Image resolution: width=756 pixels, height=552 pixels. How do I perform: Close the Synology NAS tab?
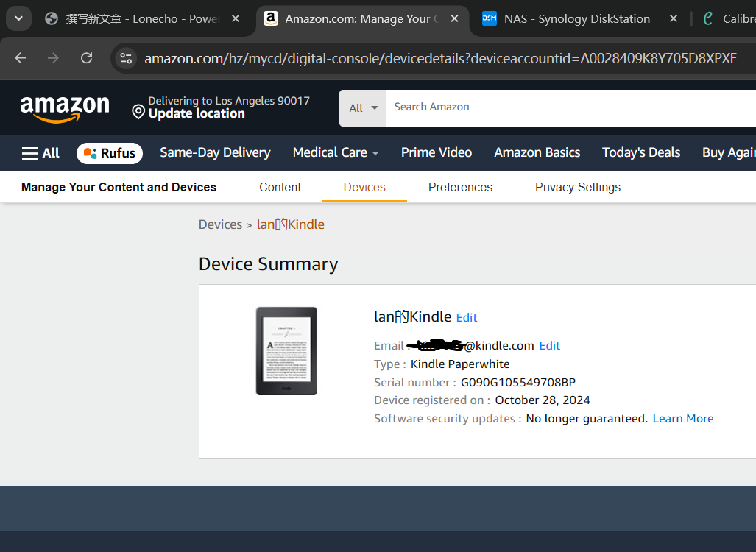pos(673,19)
